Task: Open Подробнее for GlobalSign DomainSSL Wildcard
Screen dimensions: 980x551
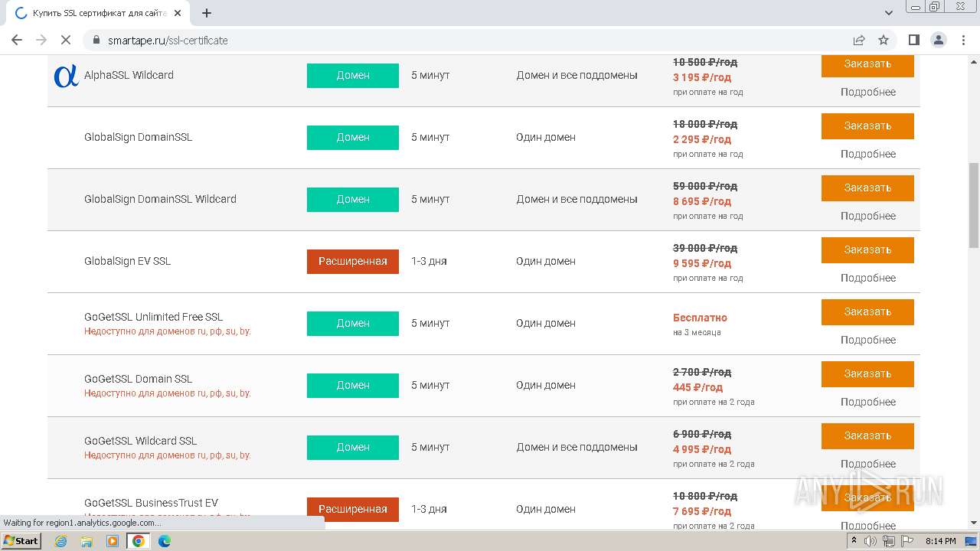Action: pyautogui.click(x=867, y=216)
